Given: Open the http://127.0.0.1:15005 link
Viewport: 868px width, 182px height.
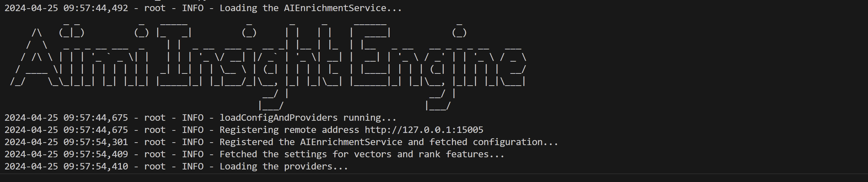Looking at the screenshot, I should (424, 130).
